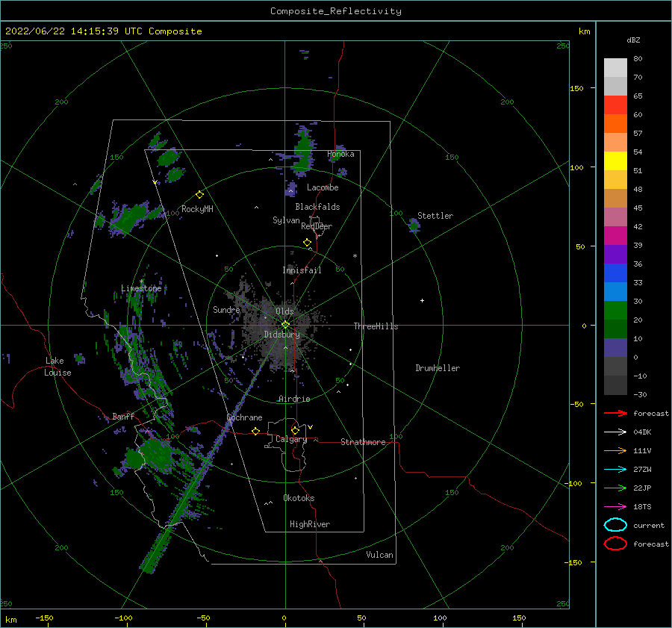Image resolution: width=672 pixels, height=628 pixels.
Task: Click the Strathmore label
Action: 363,442
